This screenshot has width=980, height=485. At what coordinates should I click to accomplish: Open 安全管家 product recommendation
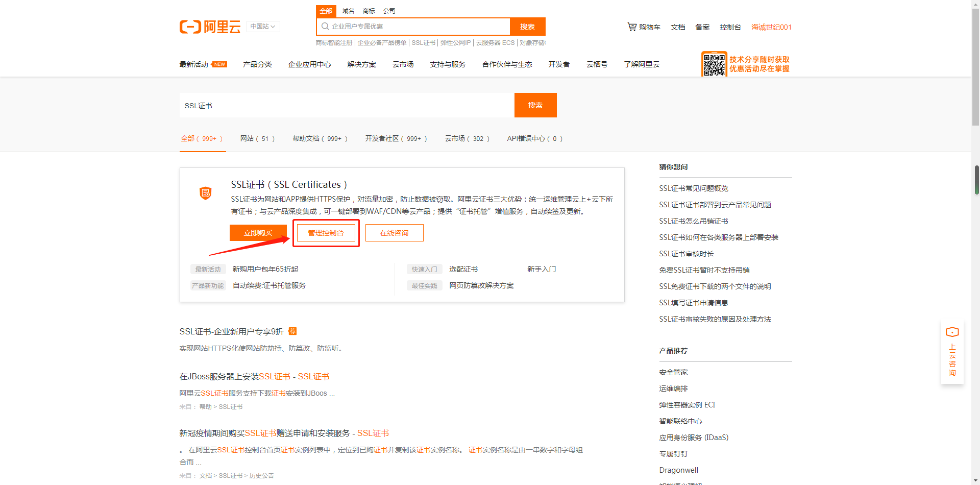(x=673, y=372)
